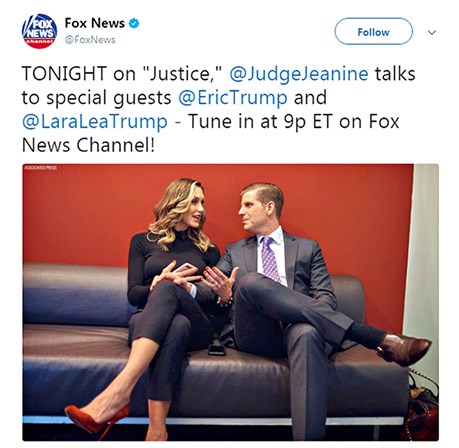Click the Associated Press watermark on photo

[x=41, y=168]
